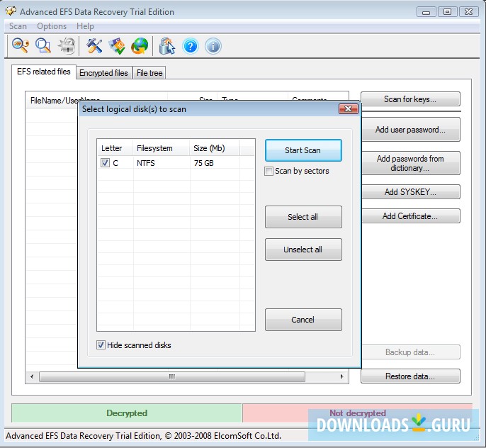Switch to Encrypted files tab
The image size is (486, 448).
point(104,73)
